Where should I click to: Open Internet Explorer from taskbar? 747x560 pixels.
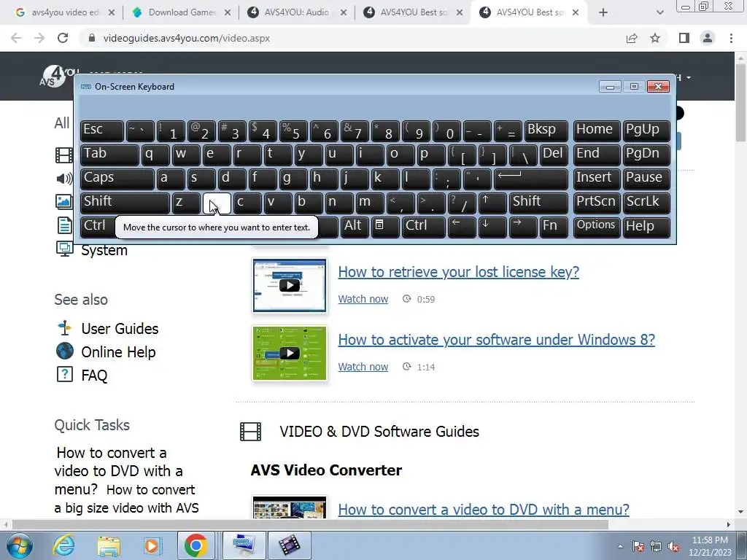coord(64,545)
